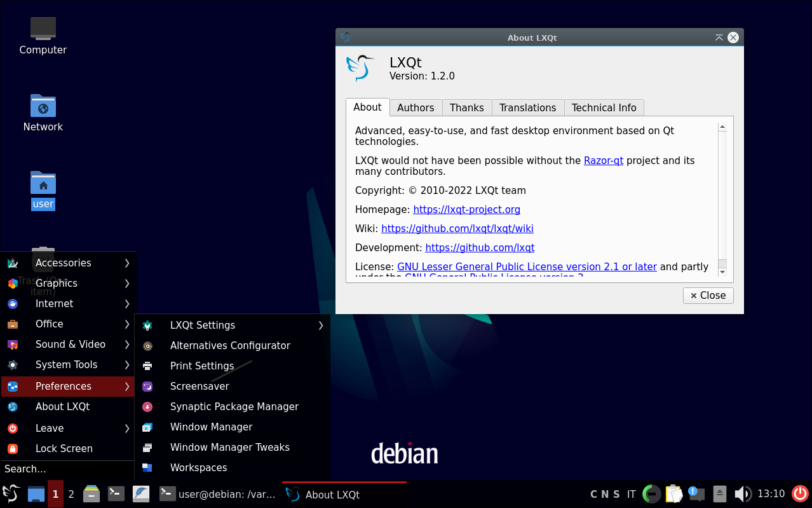Choose About LXQt in the start menu

click(x=68, y=407)
